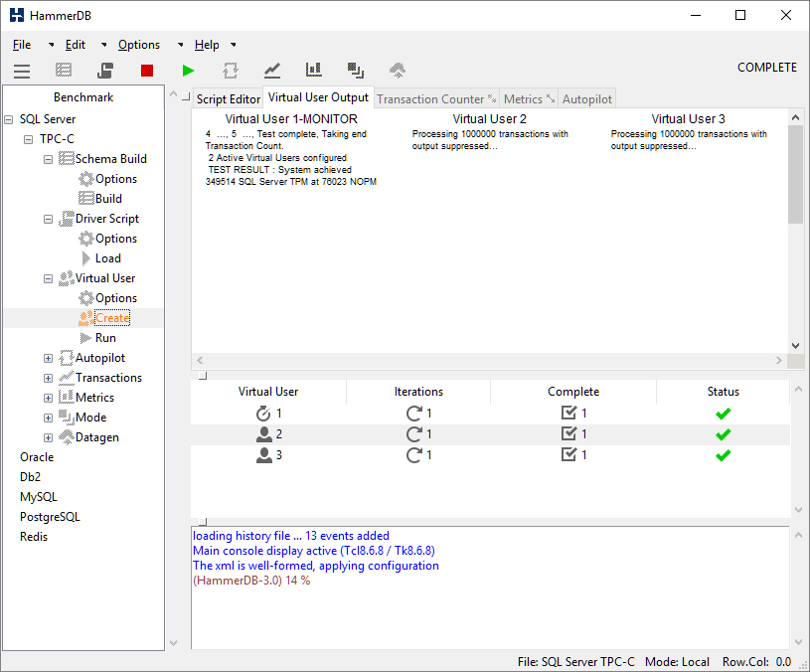Click the Load Driver Script toolbar icon
The width and height of the screenshot is (810, 672).
pyautogui.click(x=105, y=71)
